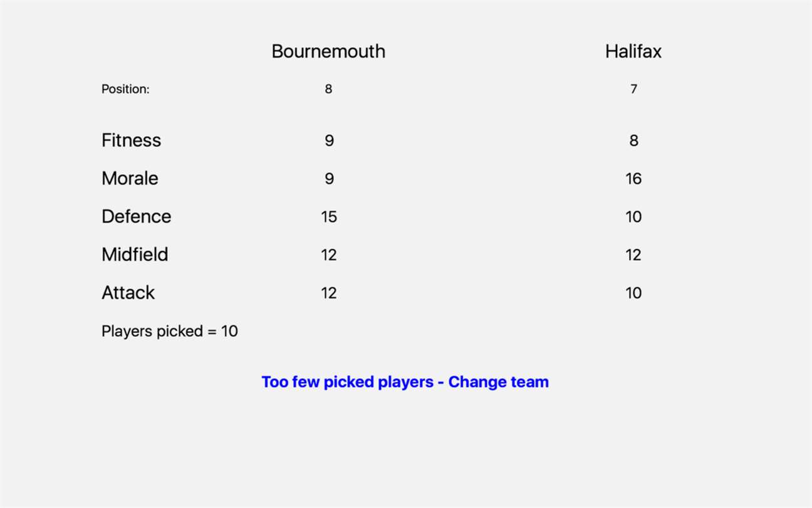Viewport: 812px width, 508px height.
Task: Click Halifax's league position value
Action: coord(633,89)
